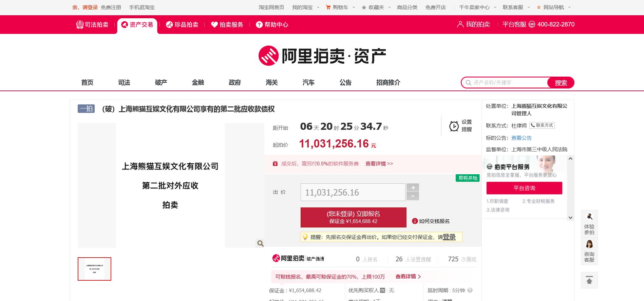The width and height of the screenshot is (644, 301).
Task: Go to 海关 in navigation
Action: (x=272, y=82)
